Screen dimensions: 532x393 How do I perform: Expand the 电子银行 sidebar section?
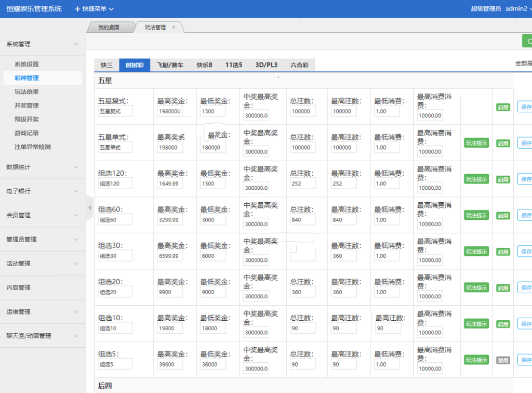click(x=43, y=191)
